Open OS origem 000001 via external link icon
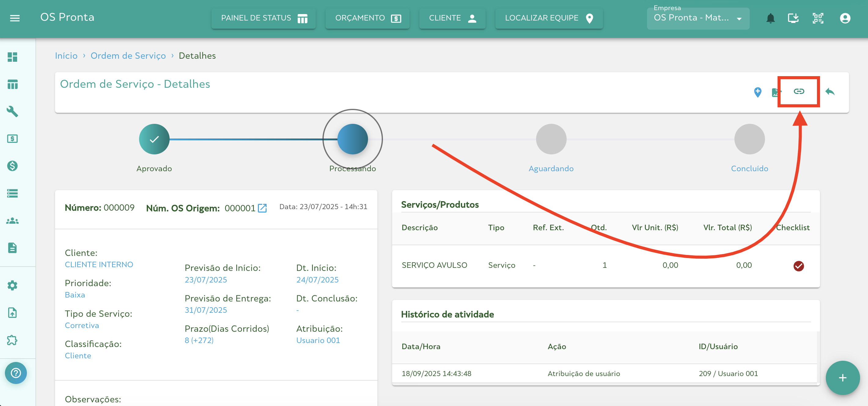 pyautogui.click(x=263, y=208)
